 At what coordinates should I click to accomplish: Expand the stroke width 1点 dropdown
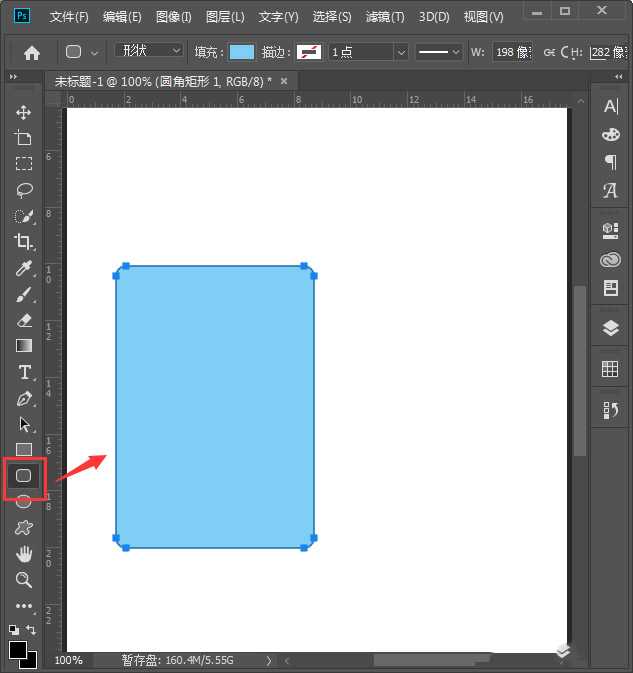368,52
